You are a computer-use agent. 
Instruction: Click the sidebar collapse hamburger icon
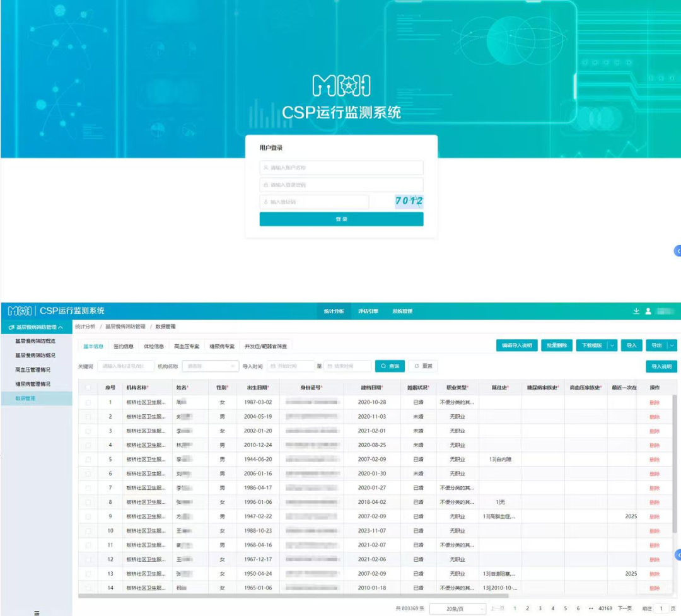point(37,612)
